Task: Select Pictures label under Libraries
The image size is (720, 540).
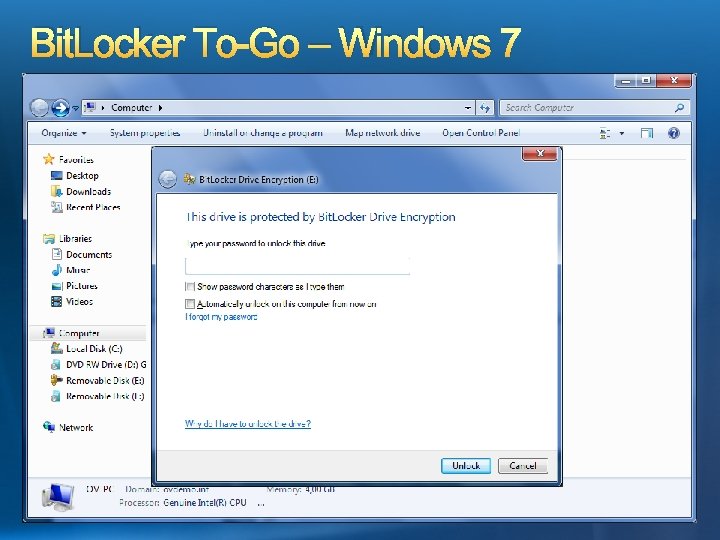Action: pyautogui.click(x=82, y=286)
